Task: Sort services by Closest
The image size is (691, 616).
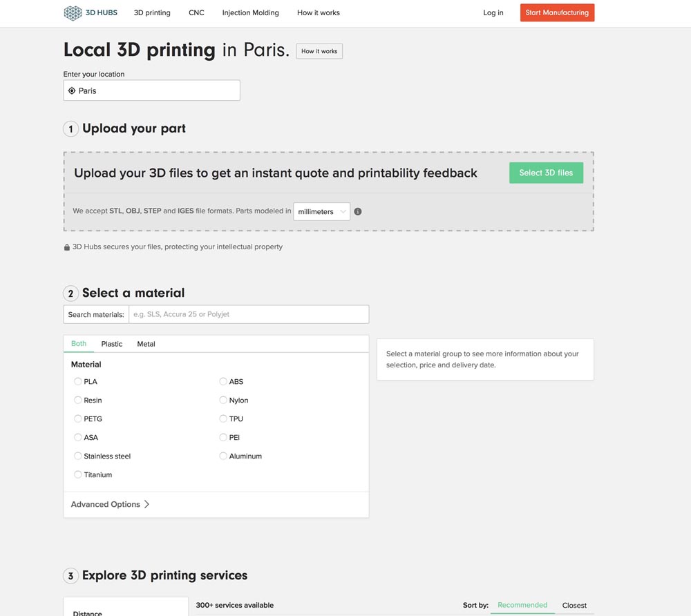Action: (574, 606)
